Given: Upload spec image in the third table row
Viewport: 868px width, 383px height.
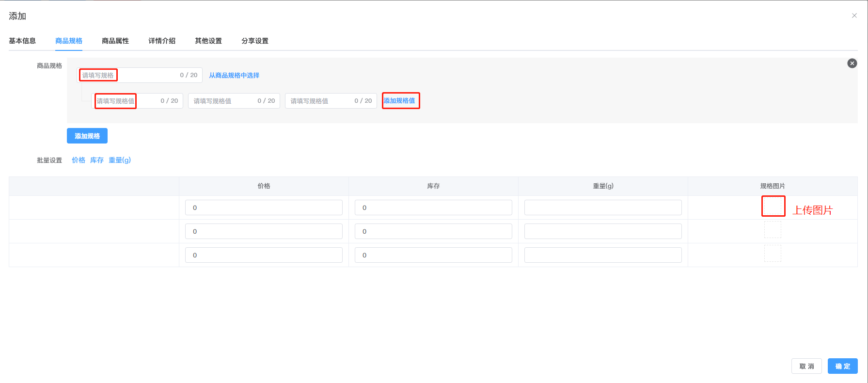Looking at the screenshot, I should (x=773, y=254).
